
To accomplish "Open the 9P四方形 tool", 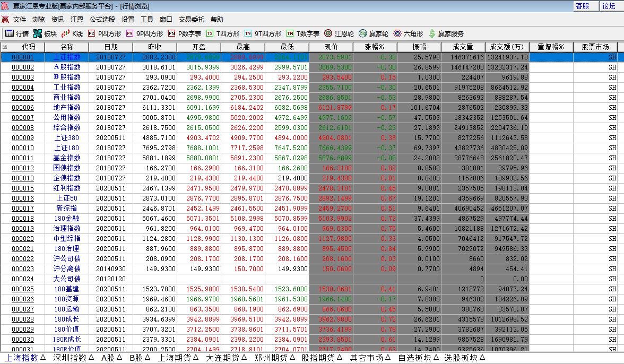I will (144, 34).
